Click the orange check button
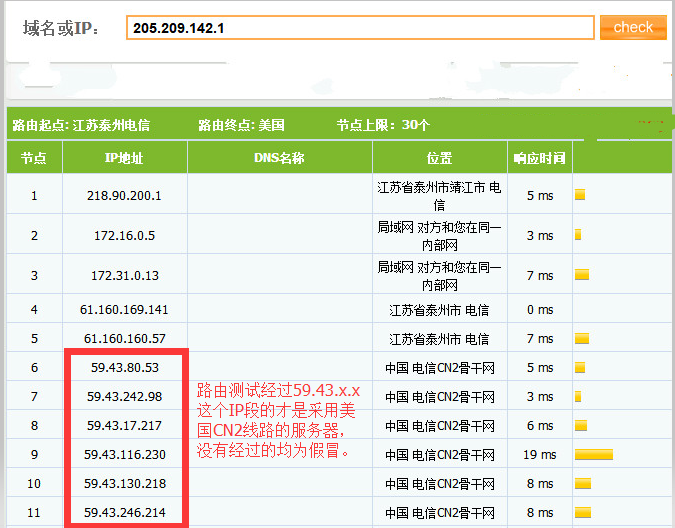This screenshot has width=675, height=528. (x=632, y=28)
